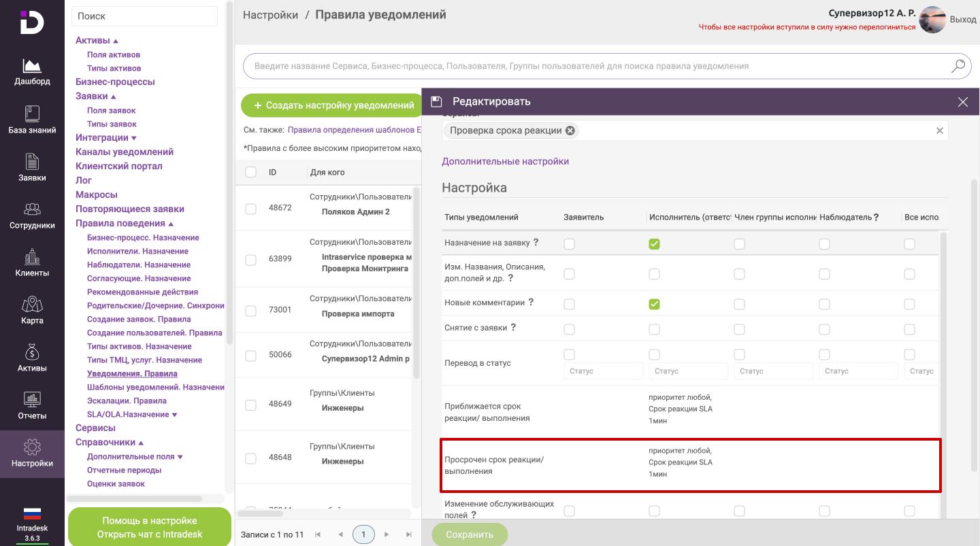Click Создать настройку уведомлений button
This screenshot has width=980, height=546.
pos(333,105)
